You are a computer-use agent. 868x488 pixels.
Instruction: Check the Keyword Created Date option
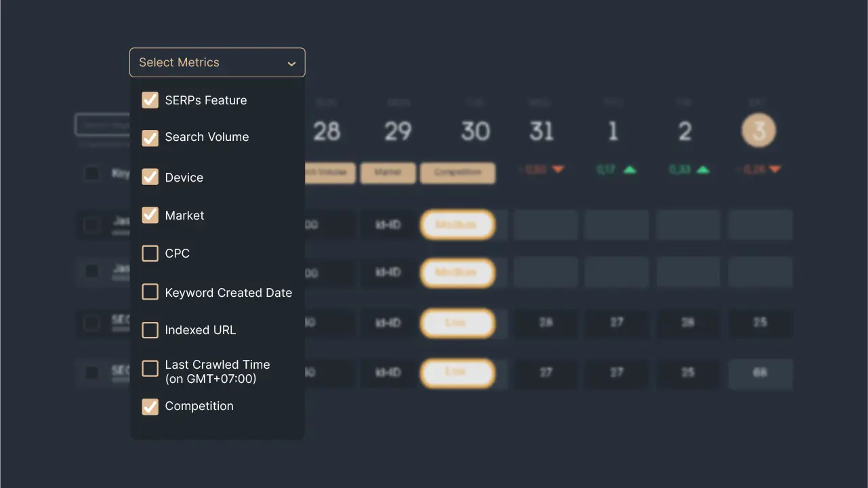coord(150,291)
